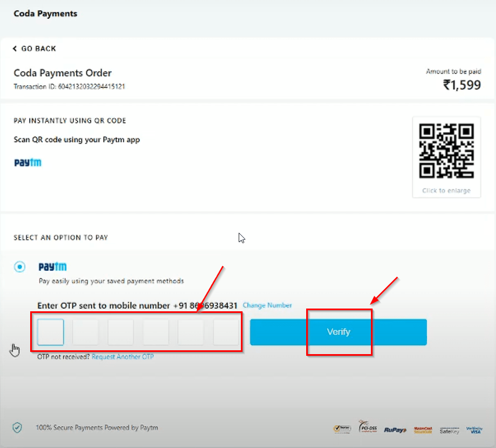Click the fifth OTP digit box

[x=191, y=332]
